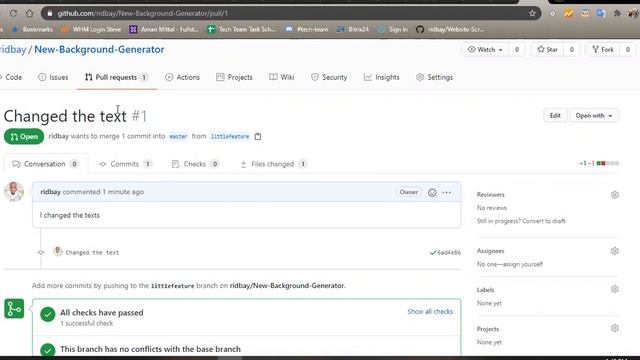This screenshot has width=640, height=360.
Task: Open the Watch dropdown
Action: pyautogui.click(x=485, y=49)
